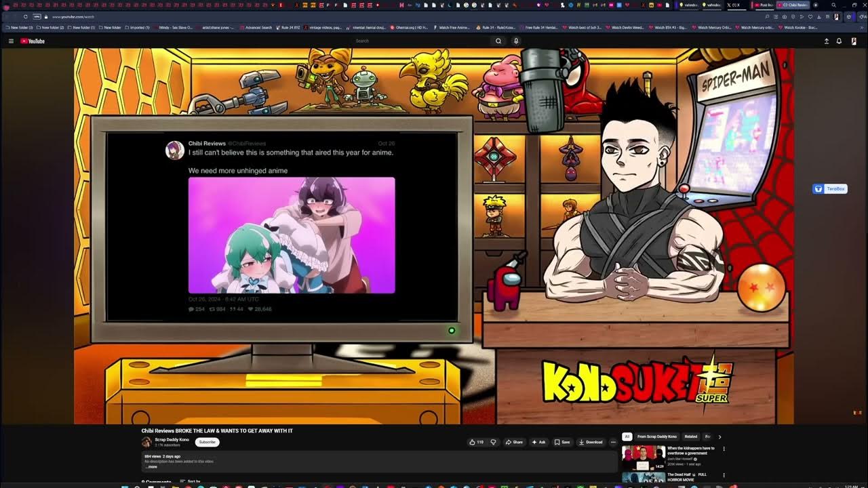
Task: Toggle Save video to playlist
Action: 561,442
